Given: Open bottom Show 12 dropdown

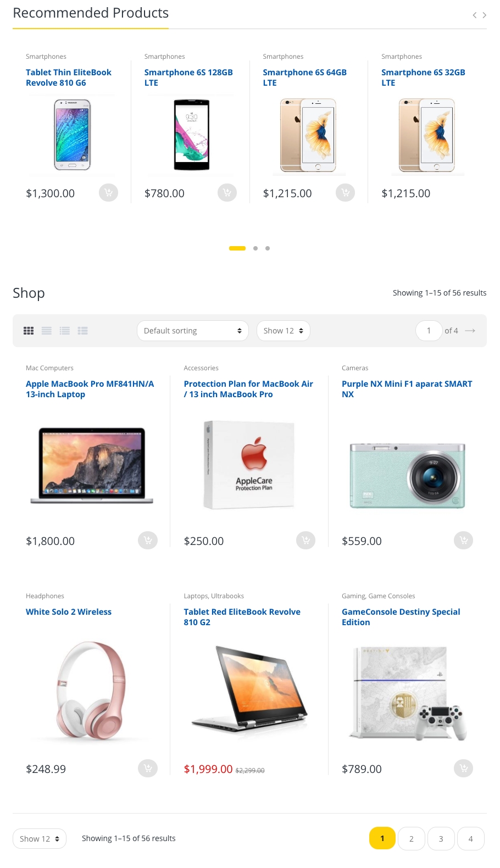Looking at the screenshot, I should point(40,839).
